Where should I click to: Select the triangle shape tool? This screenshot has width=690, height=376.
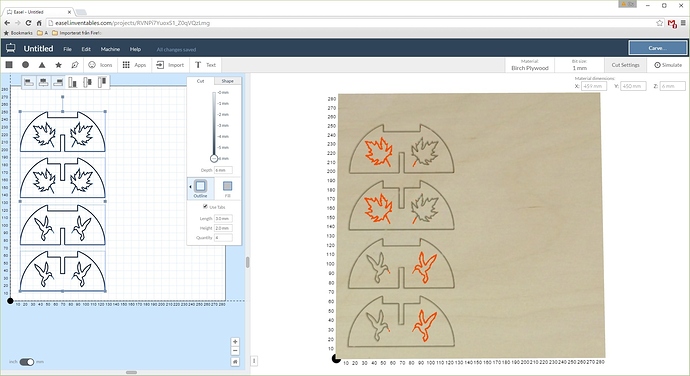click(x=42, y=65)
